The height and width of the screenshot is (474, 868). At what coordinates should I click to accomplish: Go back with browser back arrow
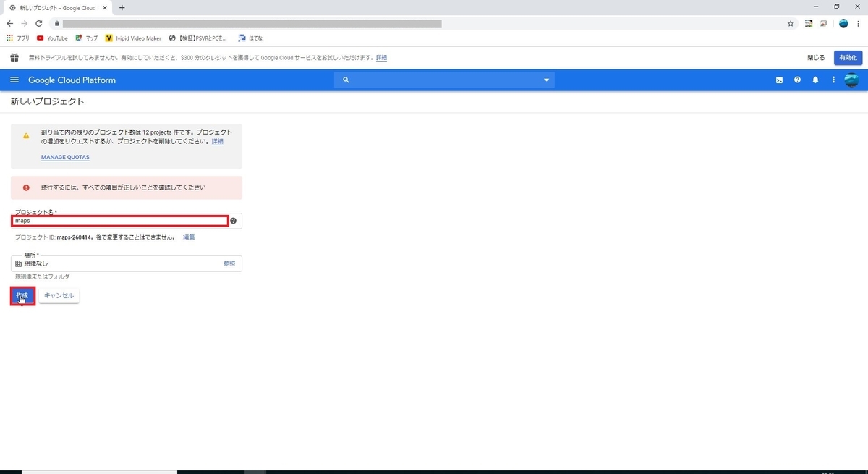click(x=10, y=23)
